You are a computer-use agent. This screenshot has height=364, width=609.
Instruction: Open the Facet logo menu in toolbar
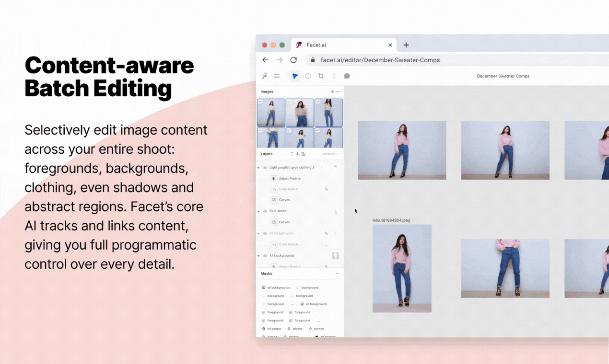point(264,76)
